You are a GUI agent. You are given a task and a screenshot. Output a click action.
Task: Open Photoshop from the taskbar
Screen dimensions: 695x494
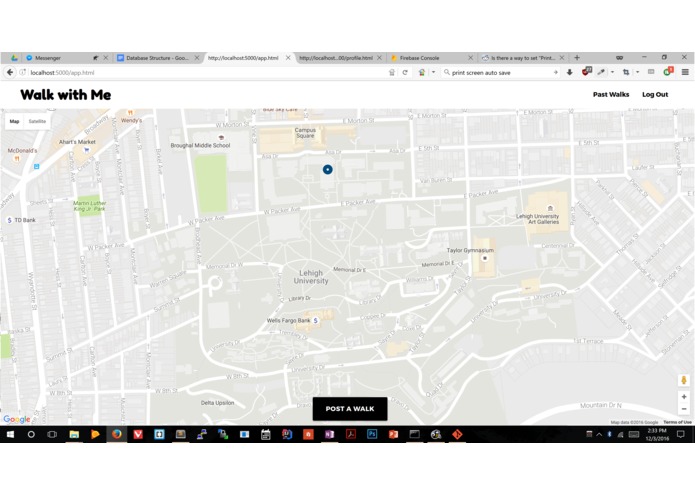pos(372,434)
